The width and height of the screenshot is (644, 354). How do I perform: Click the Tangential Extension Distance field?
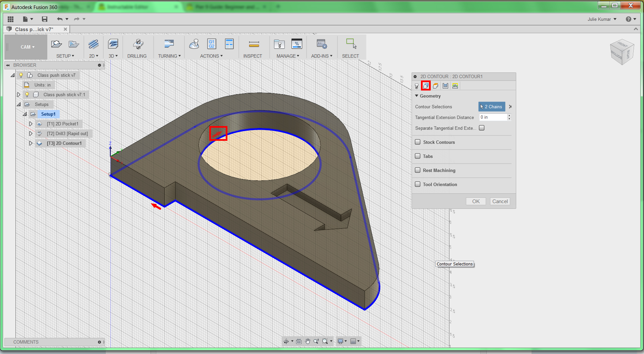[493, 117]
